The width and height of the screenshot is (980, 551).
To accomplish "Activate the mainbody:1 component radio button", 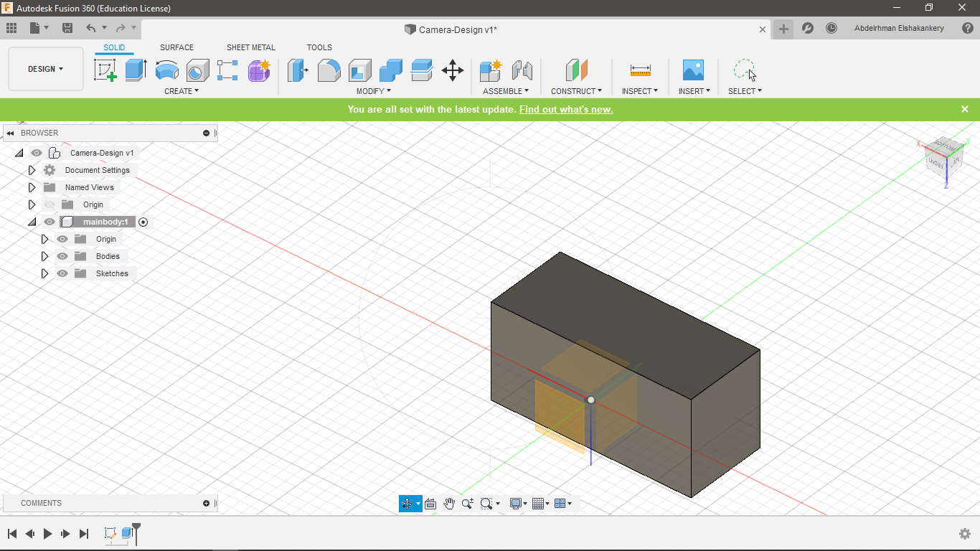I will pos(143,222).
